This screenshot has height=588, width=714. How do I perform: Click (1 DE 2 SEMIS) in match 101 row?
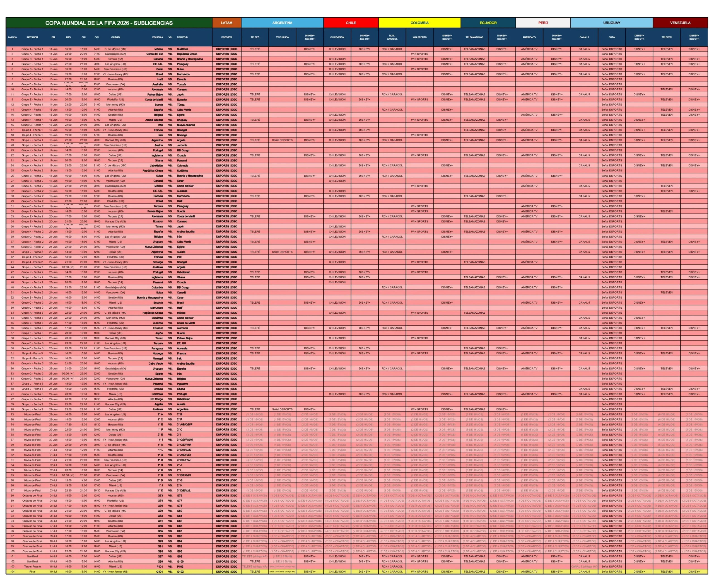point(282,556)
